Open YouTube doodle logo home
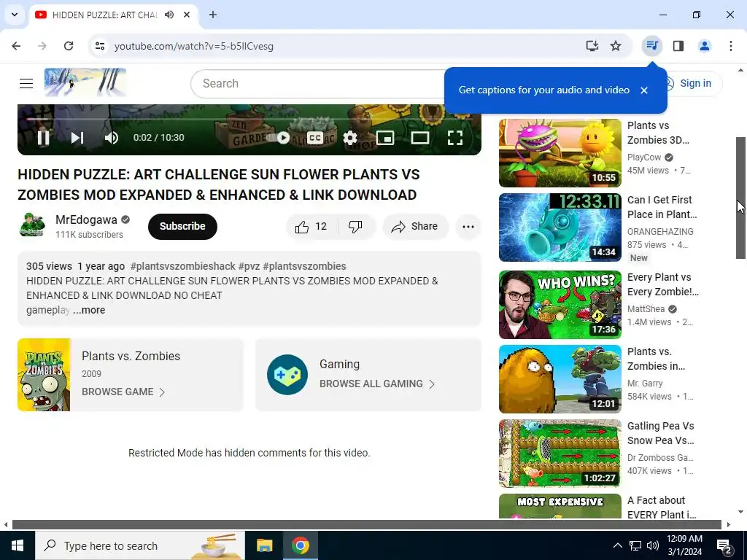The width and height of the screenshot is (747, 560). [85, 82]
